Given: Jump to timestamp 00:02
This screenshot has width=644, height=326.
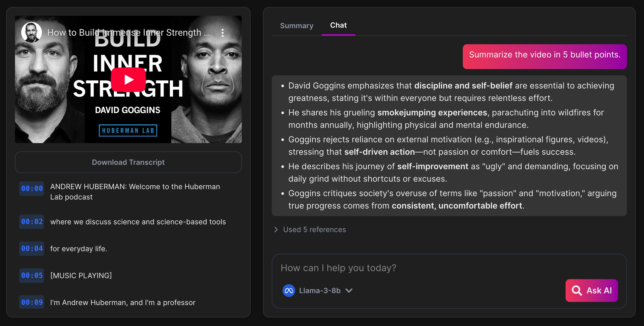Looking at the screenshot, I should point(32,222).
